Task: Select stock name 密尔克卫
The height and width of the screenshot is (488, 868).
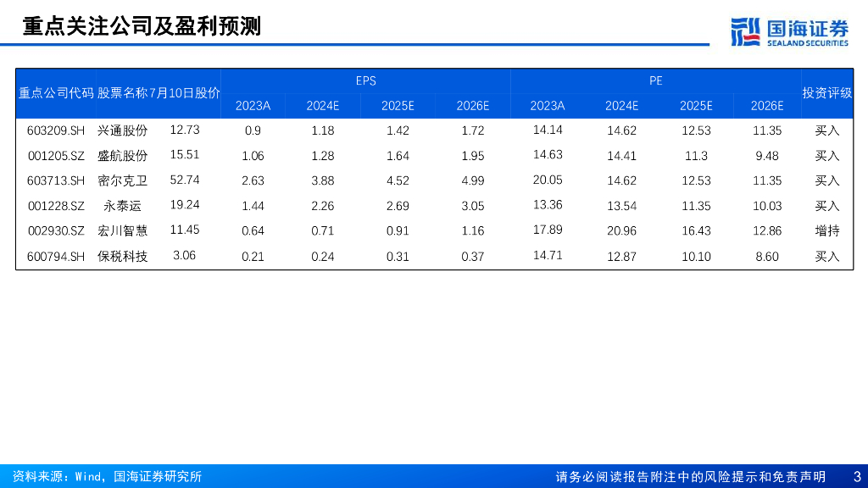Action: pyautogui.click(x=122, y=181)
